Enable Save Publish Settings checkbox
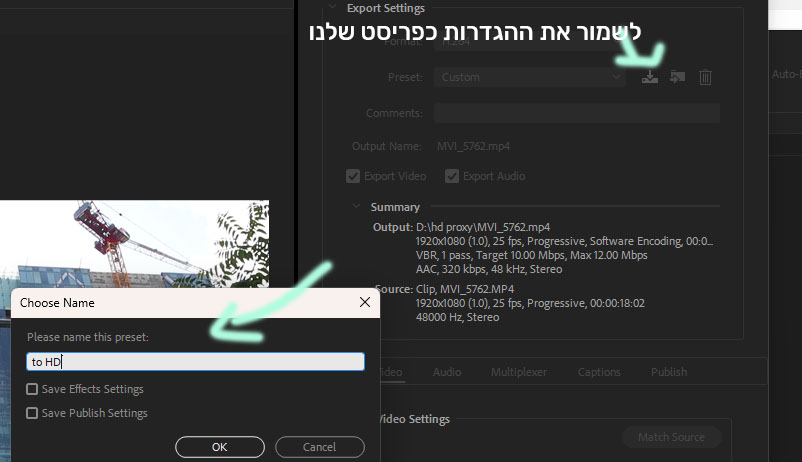This screenshot has height=462, width=802. click(33, 413)
